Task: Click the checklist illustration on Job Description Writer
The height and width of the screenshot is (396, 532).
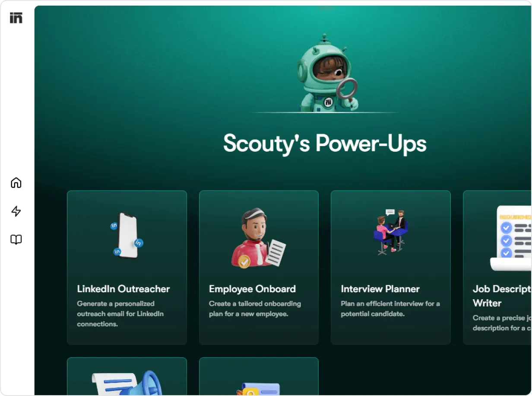Action: click(x=511, y=238)
